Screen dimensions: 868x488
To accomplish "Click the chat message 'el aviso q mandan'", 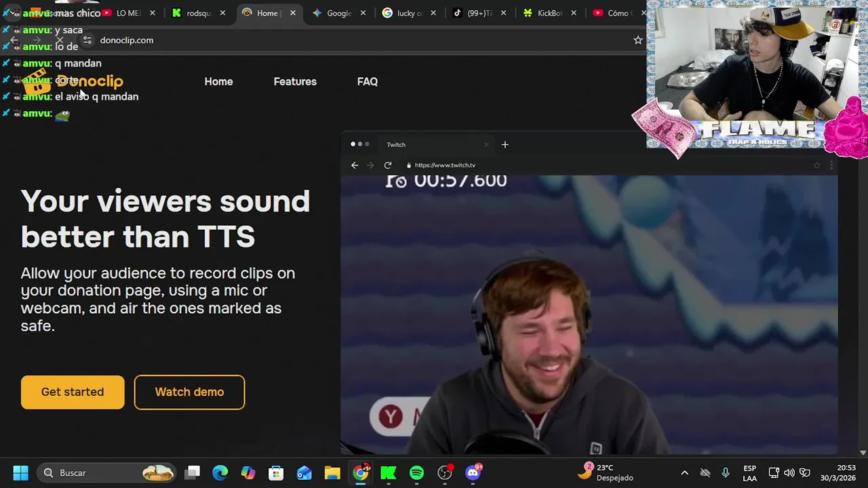I will click(x=96, y=96).
